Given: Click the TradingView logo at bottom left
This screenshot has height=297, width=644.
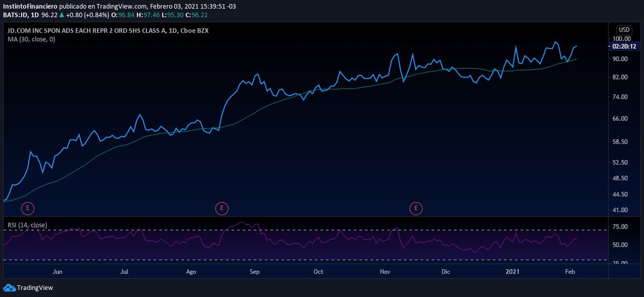Looking at the screenshot, I should (x=28, y=288).
